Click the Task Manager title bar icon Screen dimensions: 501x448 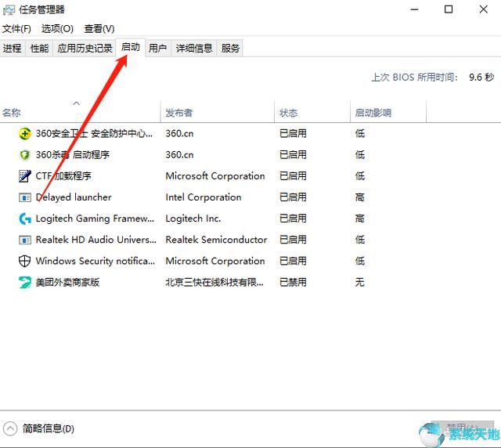point(9,10)
